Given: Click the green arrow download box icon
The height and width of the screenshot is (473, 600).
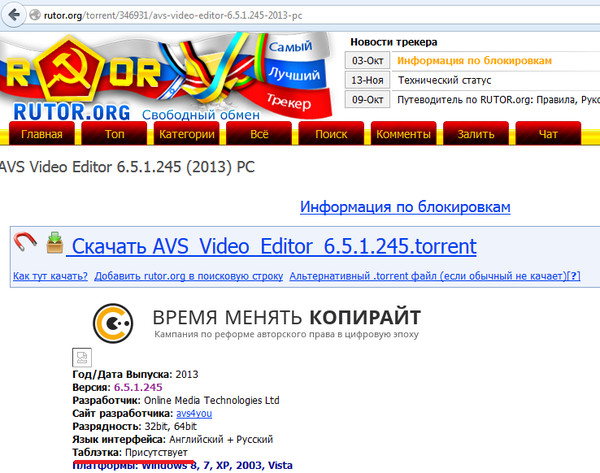Looking at the screenshot, I should 55,242.
